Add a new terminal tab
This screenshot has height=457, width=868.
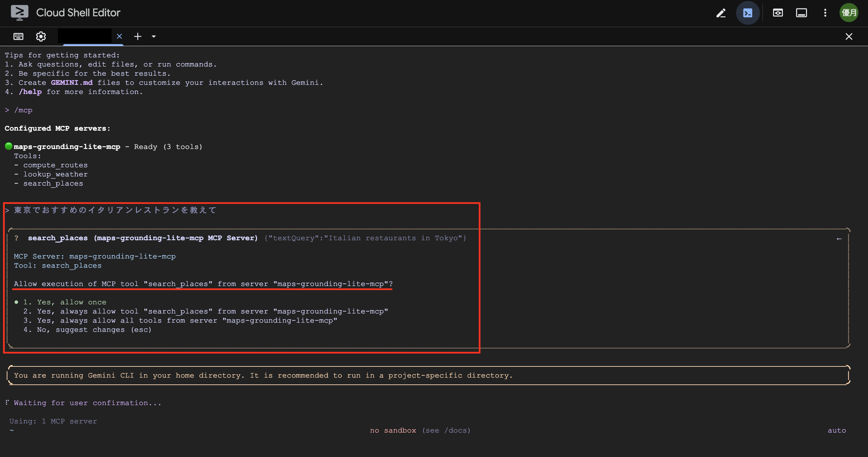138,36
